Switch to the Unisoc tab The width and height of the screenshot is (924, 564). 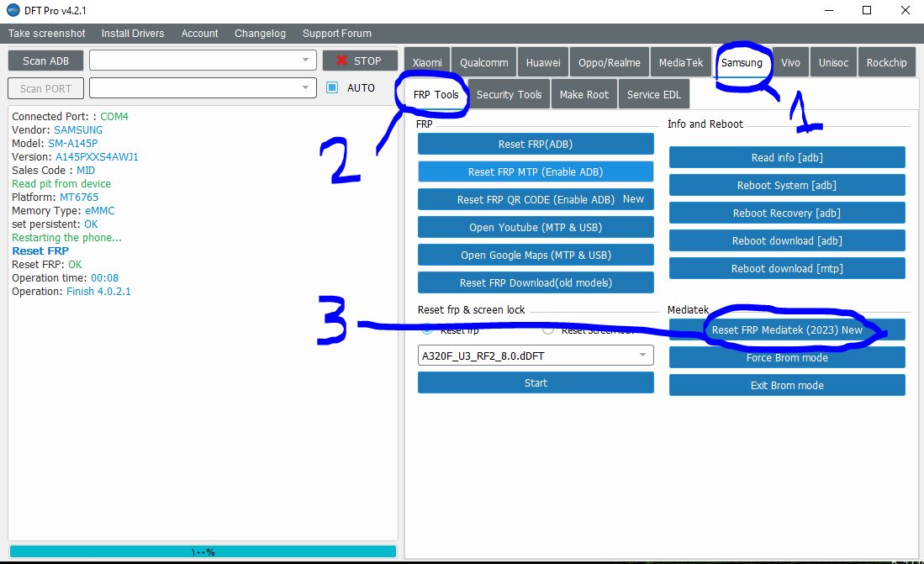[833, 62]
